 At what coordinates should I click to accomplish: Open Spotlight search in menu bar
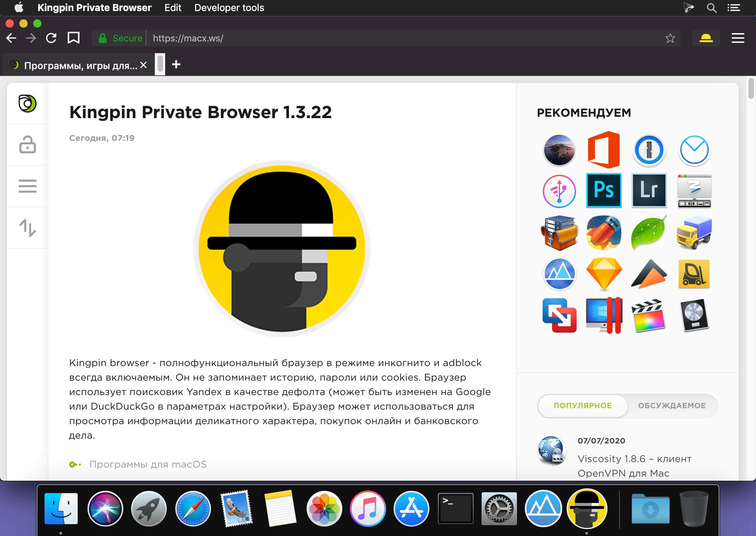pos(711,8)
